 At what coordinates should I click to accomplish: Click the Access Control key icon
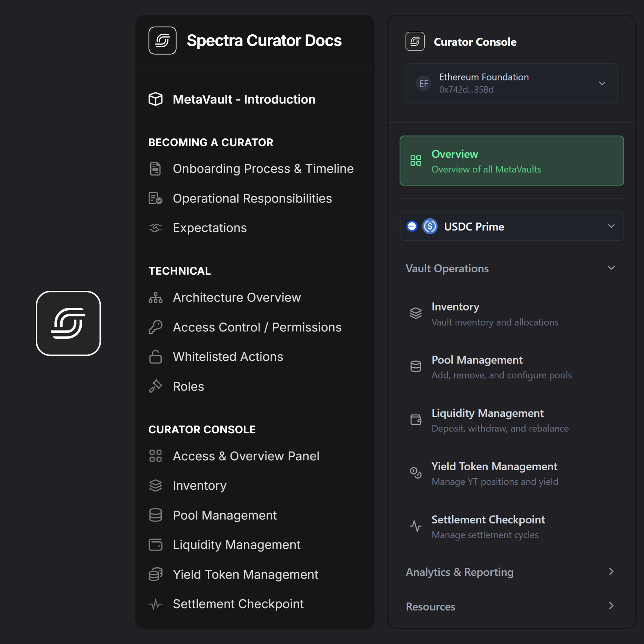coord(155,327)
